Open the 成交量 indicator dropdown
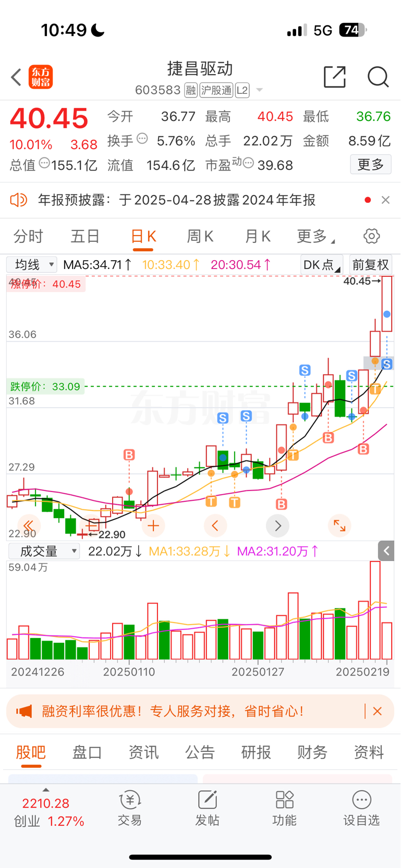401x868 pixels. 44,551
